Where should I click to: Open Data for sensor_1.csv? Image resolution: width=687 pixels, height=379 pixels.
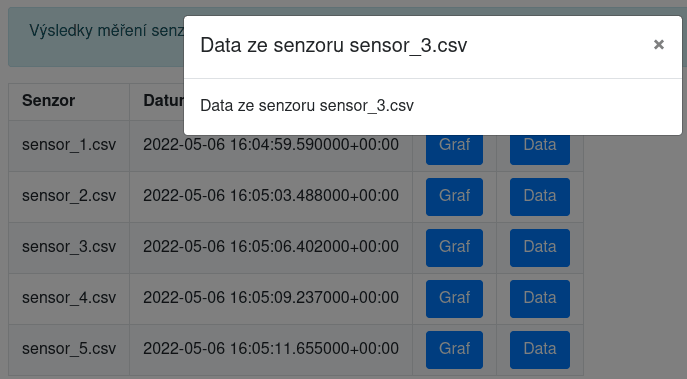coord(540,149)
